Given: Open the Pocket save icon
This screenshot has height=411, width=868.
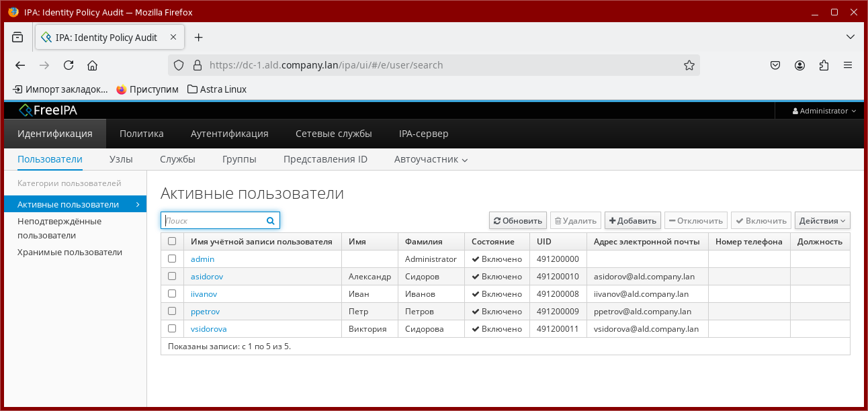Looking at the screenshot, I should [x=775, y=65].
